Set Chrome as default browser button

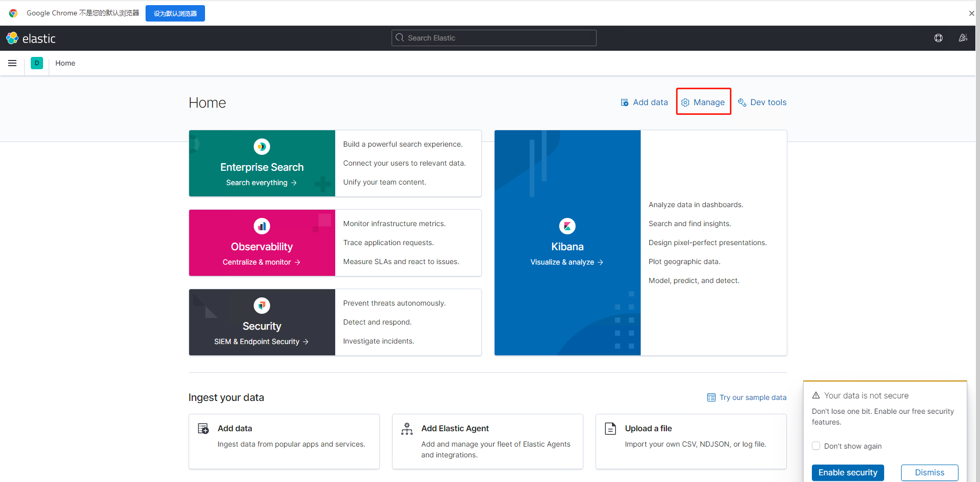(x=175, y=13)
